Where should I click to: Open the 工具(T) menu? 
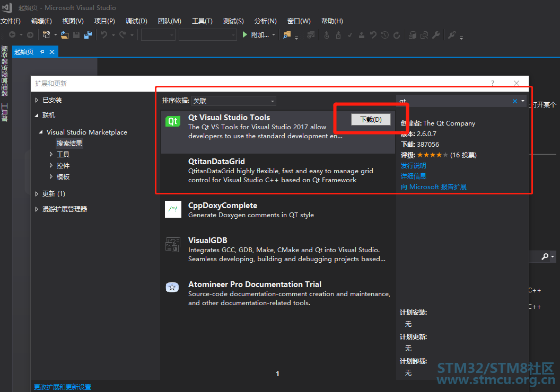tap(202, 21)
